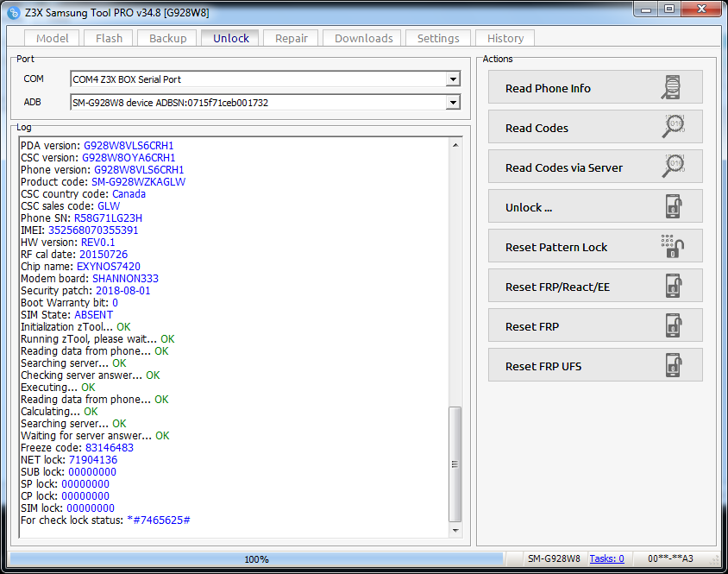Click the Reset Pattern Lock dots icon
This screenshot has width=728, height=574.
pyautogui.click(x=672, y=246)
